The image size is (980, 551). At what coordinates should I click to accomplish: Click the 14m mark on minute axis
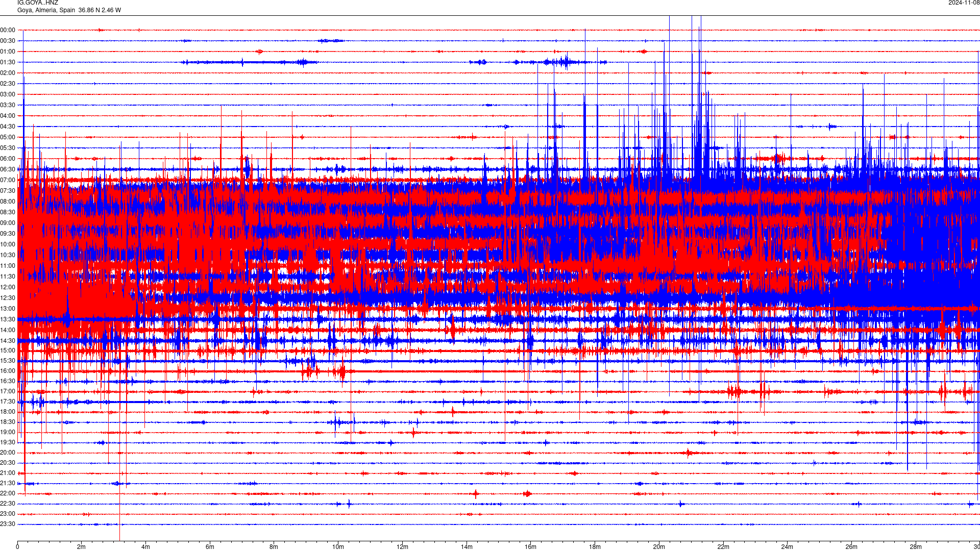tap(467, 547)
